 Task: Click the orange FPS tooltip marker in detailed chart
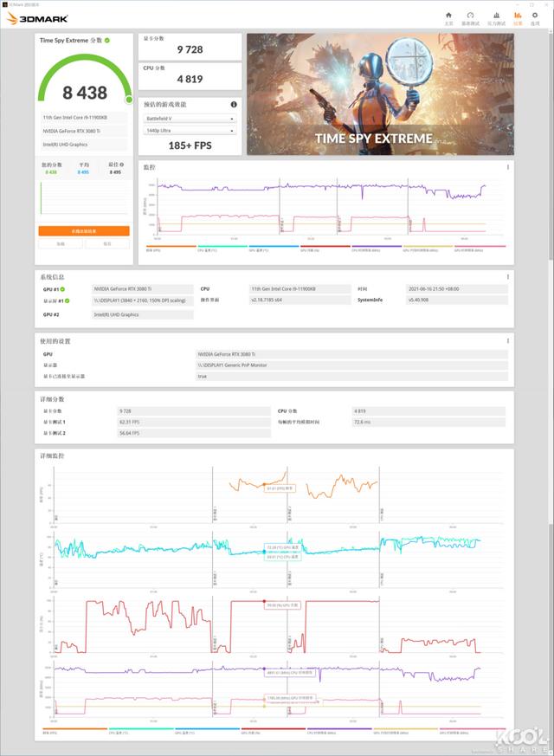pos(265,484)
